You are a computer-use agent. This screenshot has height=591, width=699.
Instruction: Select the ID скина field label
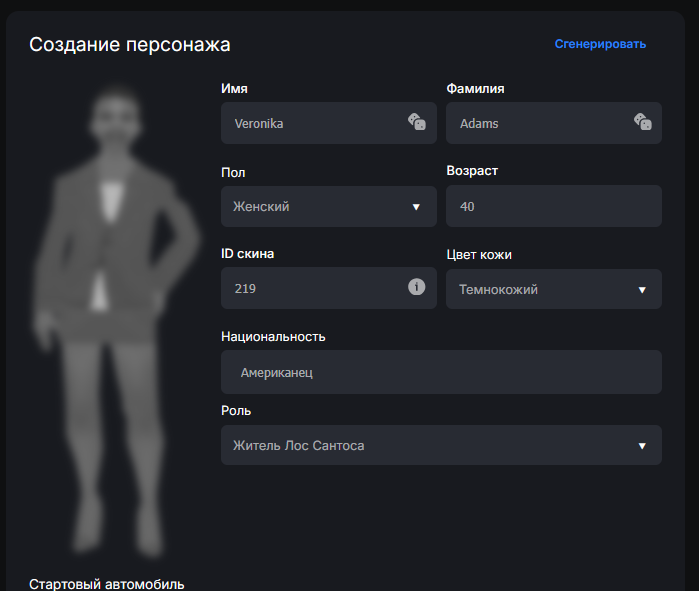[247, 254]
